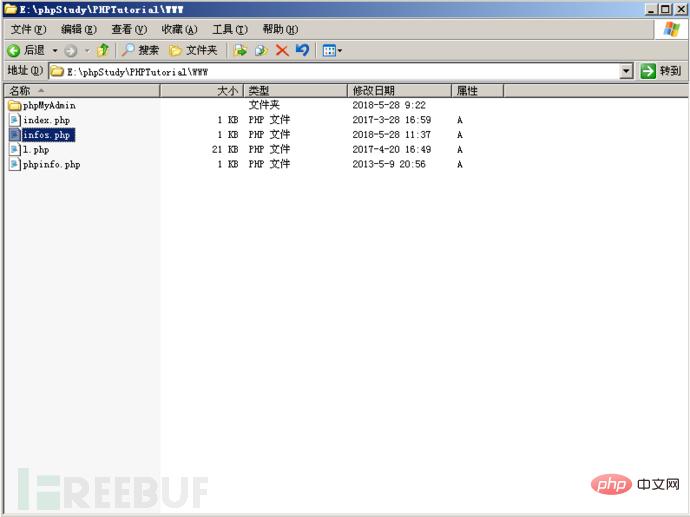Click the phpMyAdmin folder name
This screenshot has width=690, height=517.
[x=49, y=106]
